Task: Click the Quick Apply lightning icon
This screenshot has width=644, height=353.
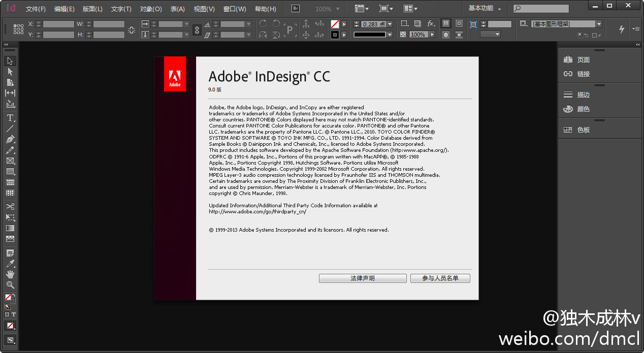Action: pyautogui.click(x=622, y=29)
